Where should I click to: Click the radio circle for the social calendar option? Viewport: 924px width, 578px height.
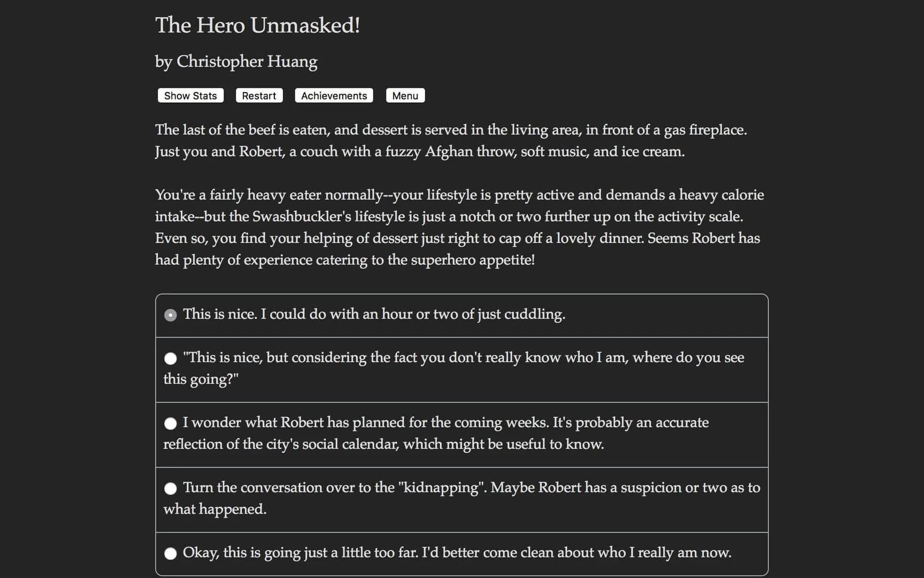click(x=171, y=423)
